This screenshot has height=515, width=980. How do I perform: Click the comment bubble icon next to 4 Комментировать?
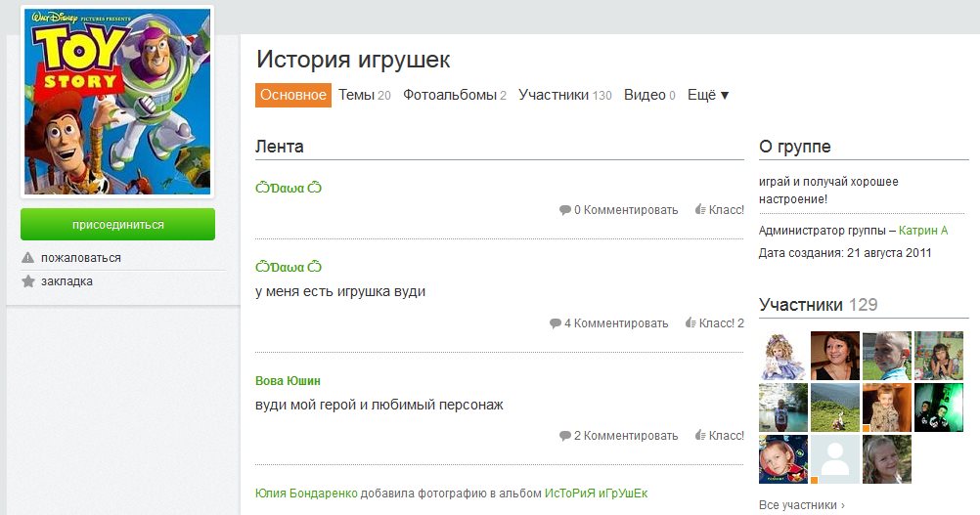(x=555, y=323)
